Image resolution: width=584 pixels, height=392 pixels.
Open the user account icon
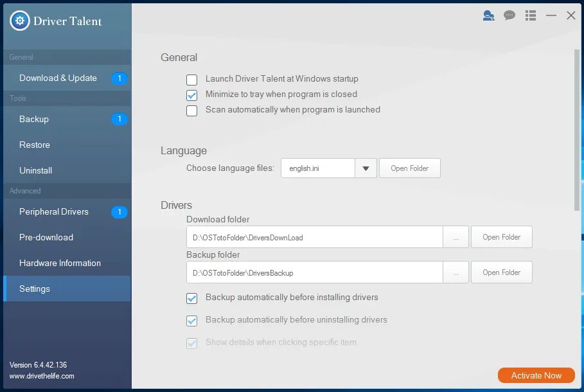(x=489, y=15)
